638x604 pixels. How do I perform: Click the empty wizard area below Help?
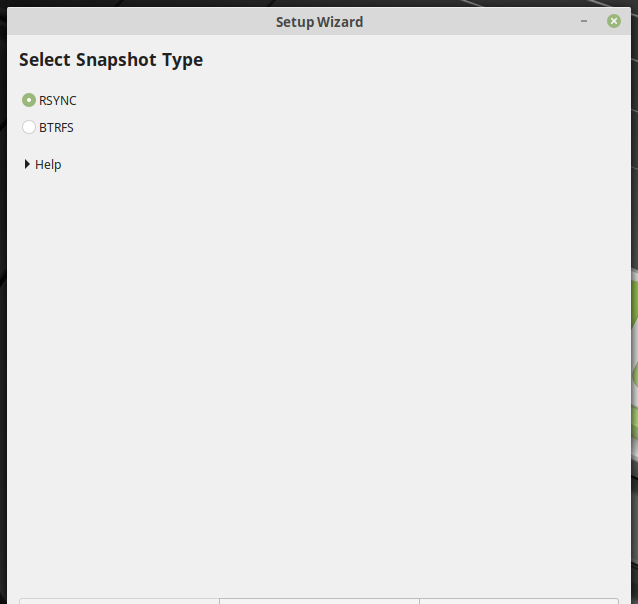coord(319,380)
